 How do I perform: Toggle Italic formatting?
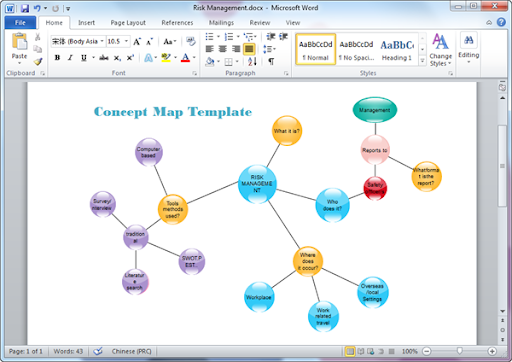point(70,58)
